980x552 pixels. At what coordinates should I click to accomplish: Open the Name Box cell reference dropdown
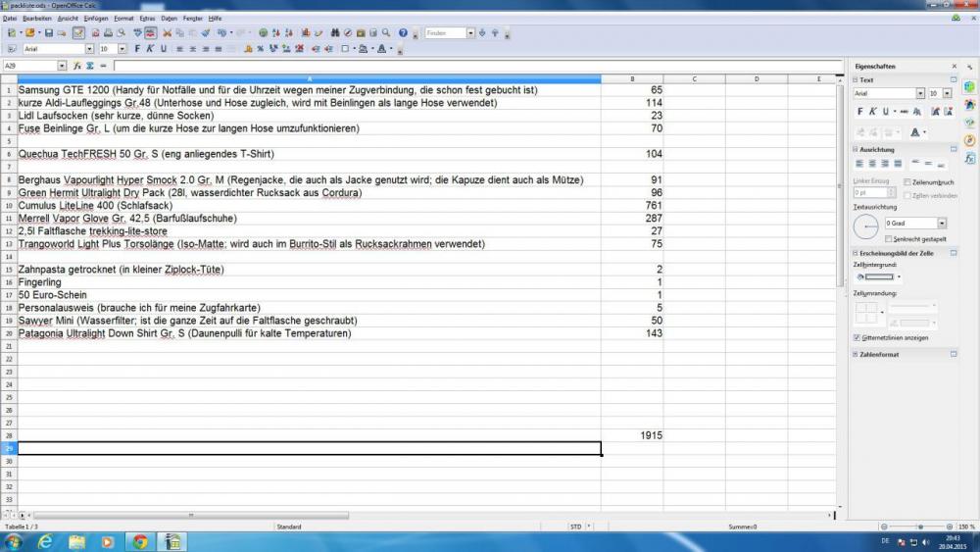[x=63, y=66]
